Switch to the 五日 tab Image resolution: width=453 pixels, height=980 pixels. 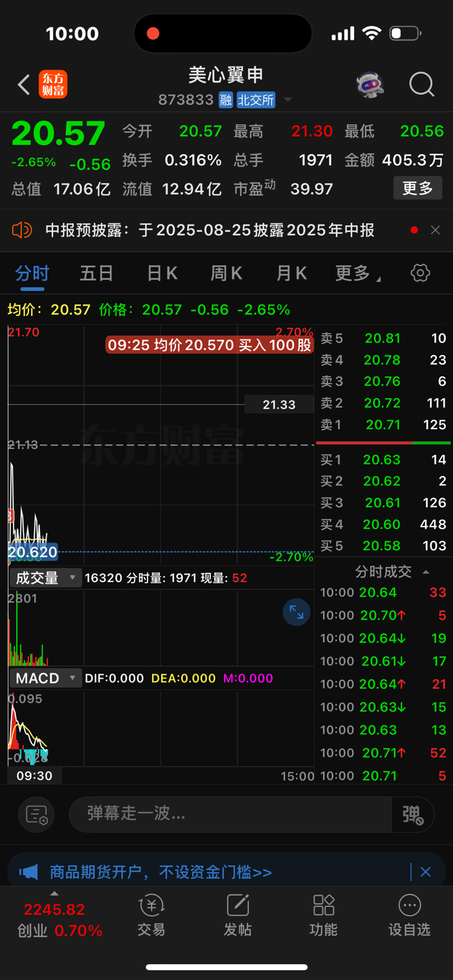click(x=97, y=273)
